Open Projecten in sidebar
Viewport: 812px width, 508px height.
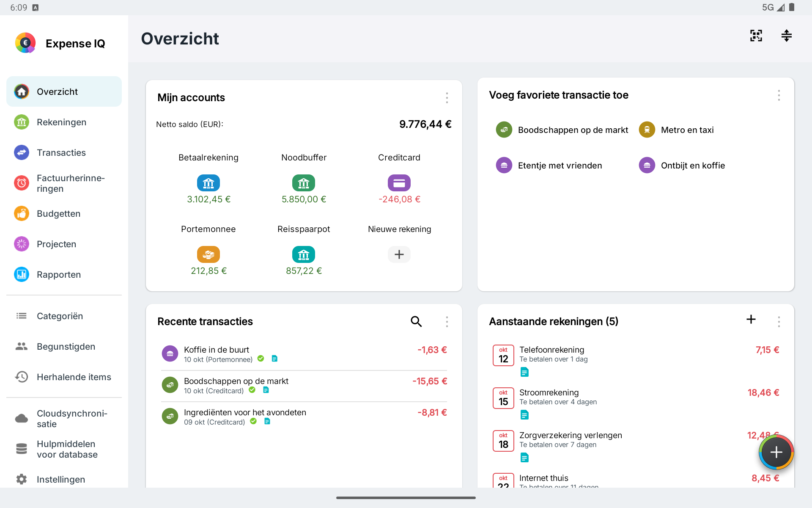(64, 244)
